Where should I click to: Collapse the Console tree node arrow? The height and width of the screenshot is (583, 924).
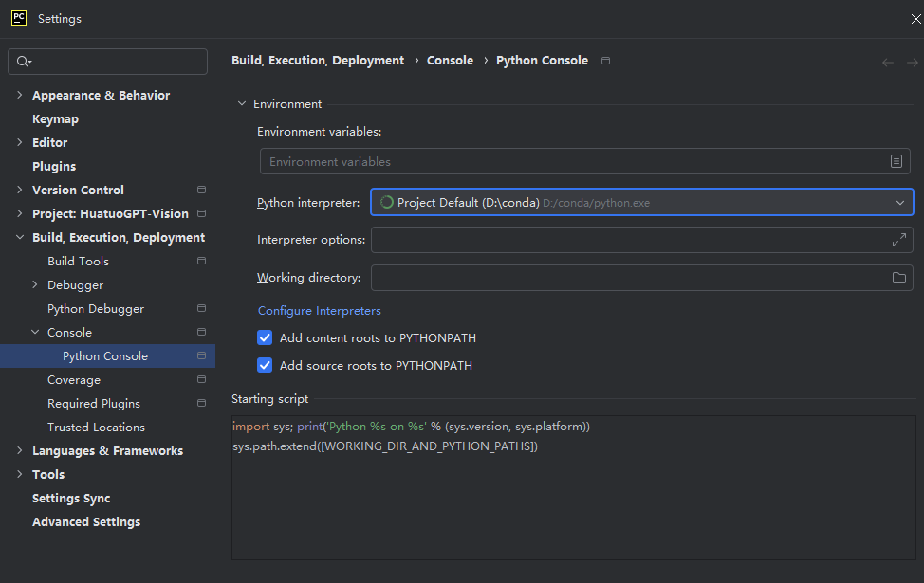[35, 332]
